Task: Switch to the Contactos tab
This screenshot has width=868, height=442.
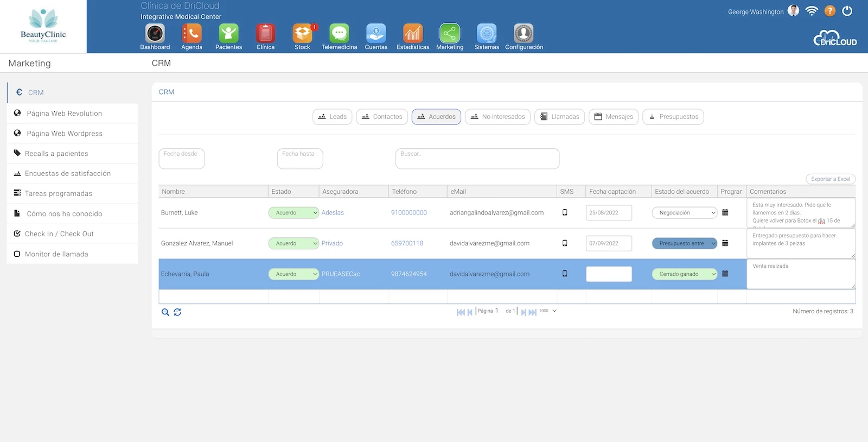Action: [x=382, y=117]
